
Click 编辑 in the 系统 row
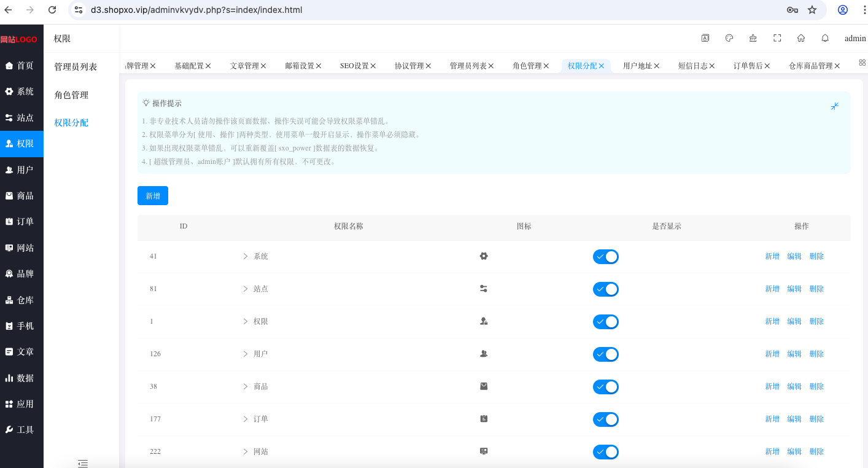coord(794,256)
